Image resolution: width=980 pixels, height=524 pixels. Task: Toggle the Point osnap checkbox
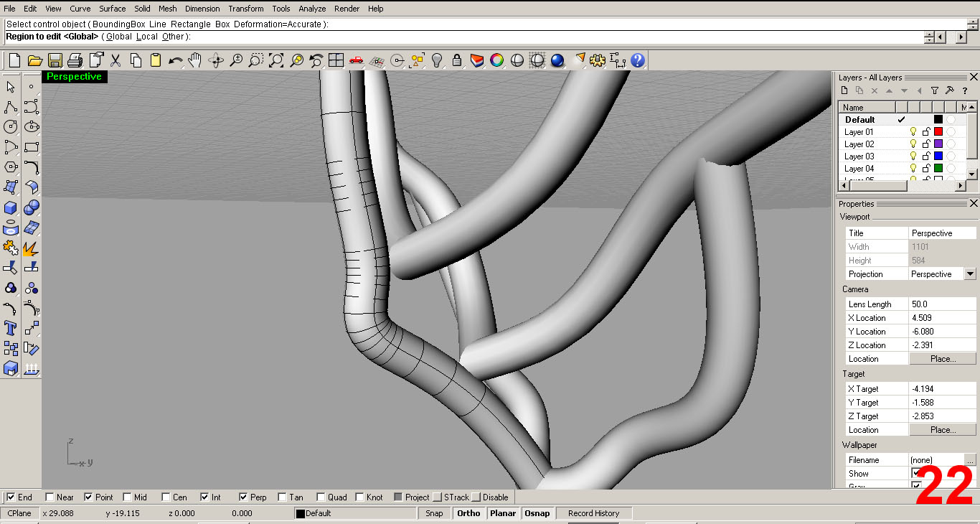[88, 497]
